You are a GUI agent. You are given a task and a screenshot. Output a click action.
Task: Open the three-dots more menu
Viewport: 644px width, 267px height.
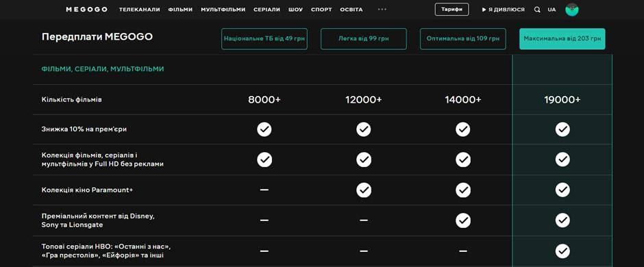382,10
